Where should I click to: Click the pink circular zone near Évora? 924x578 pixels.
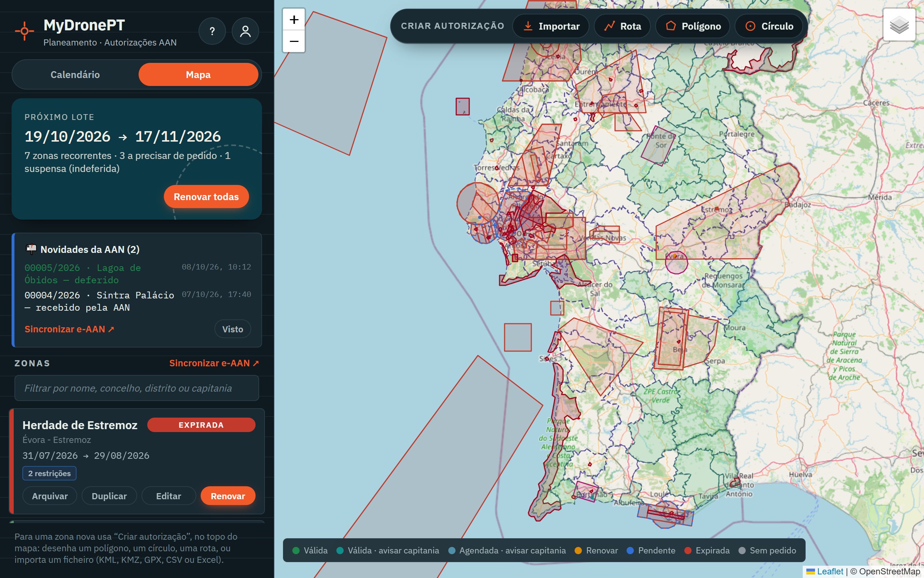point(676,262)
